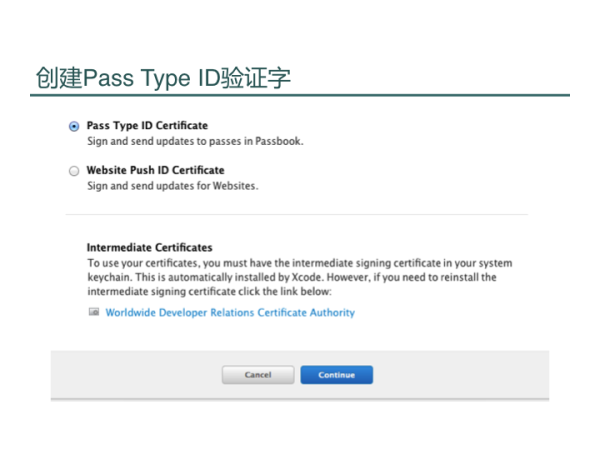This screenshot has width=600, height=450.
Task: Click the Cancel button
Action: coord(258,375)
